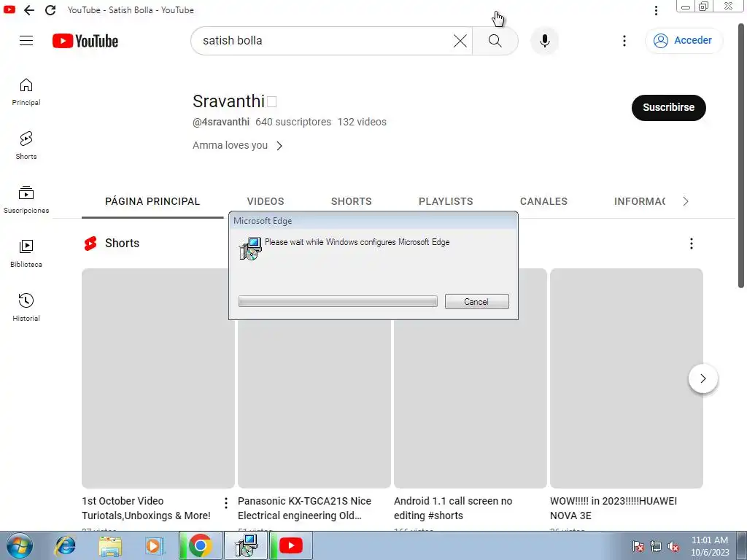Switch to the PÁGINA PRINCIPAL tab

tap(152, 201)
